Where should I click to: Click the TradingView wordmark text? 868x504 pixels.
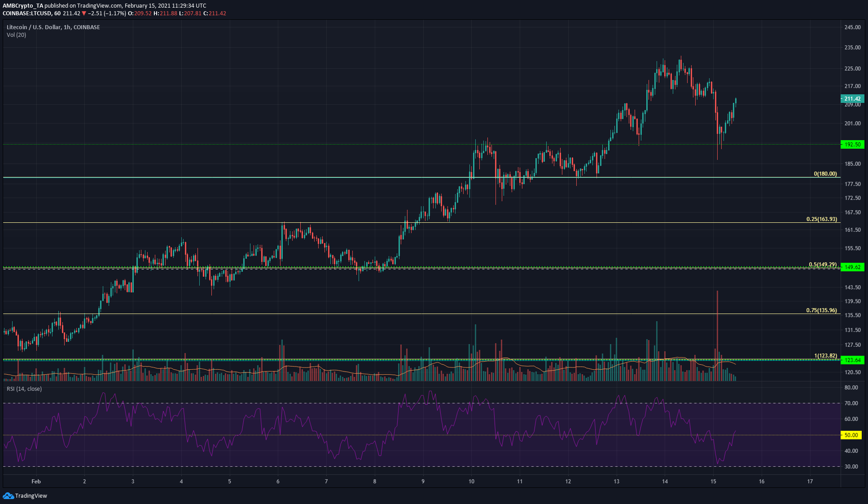click(31, 496)
